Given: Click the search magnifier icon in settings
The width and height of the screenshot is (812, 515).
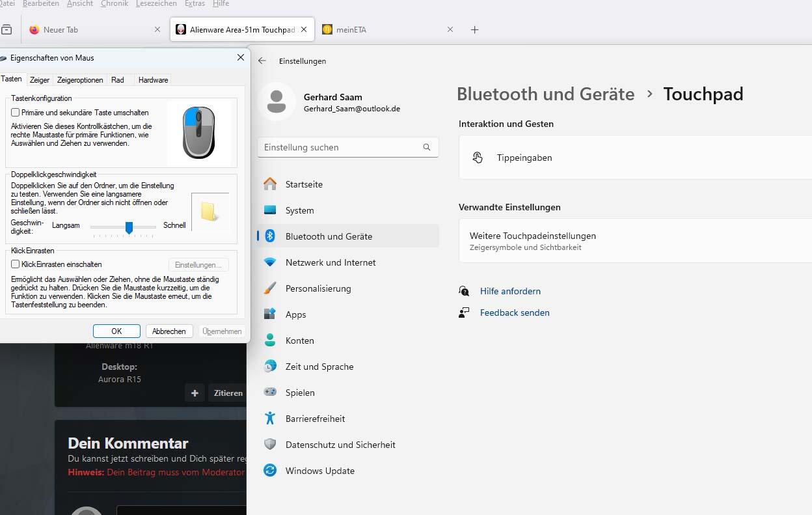Looking at the screenshot, I should pyautogui.click(x=427, y=147).
